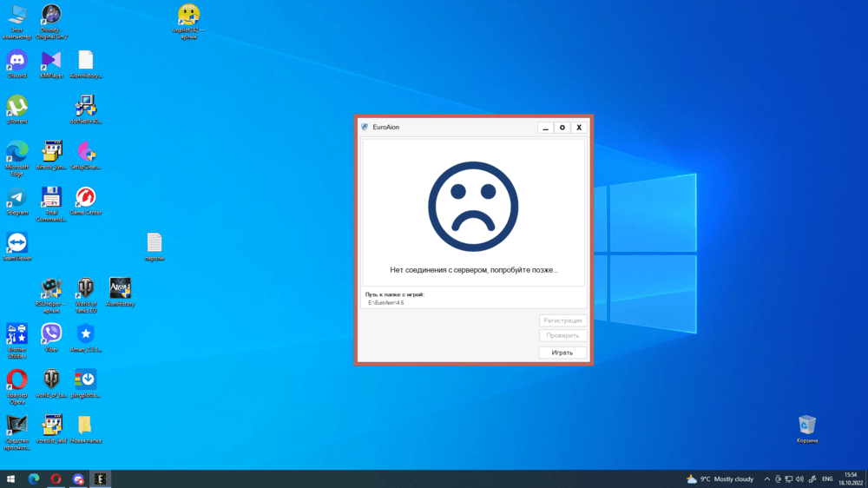This screenshot has height=488, width=868.
Task: Select the Viber desktop icon
Action: (x=51, y=333)
